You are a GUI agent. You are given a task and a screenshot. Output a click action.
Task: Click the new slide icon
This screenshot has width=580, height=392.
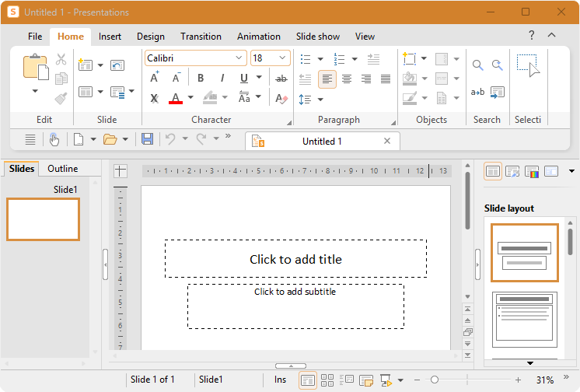pos(86,65)
